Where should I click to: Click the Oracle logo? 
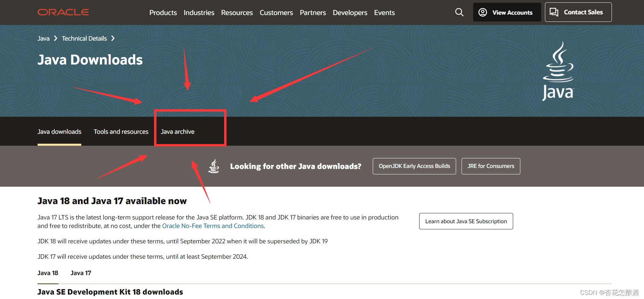tap(63, 12)
